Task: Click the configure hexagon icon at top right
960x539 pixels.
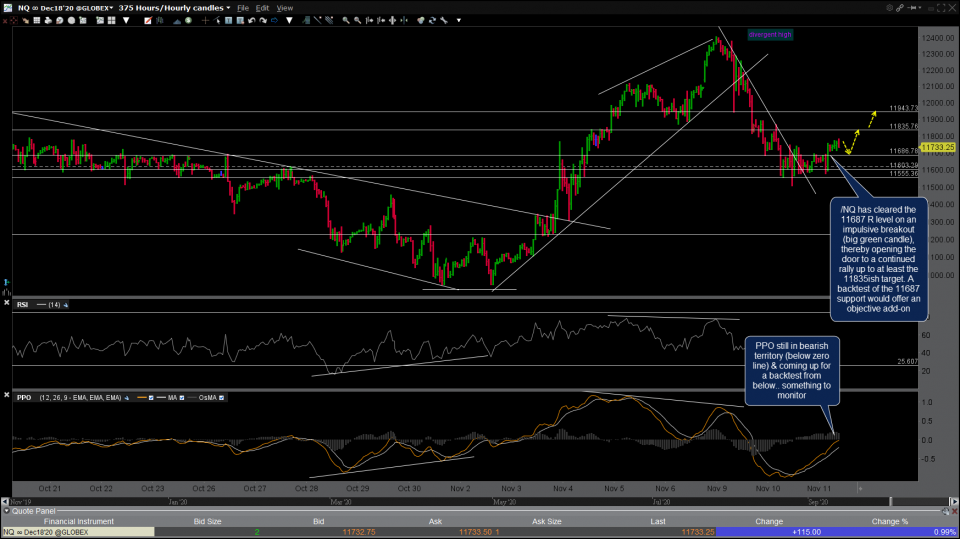Action: pyautogui.click(x=890, y=8)
